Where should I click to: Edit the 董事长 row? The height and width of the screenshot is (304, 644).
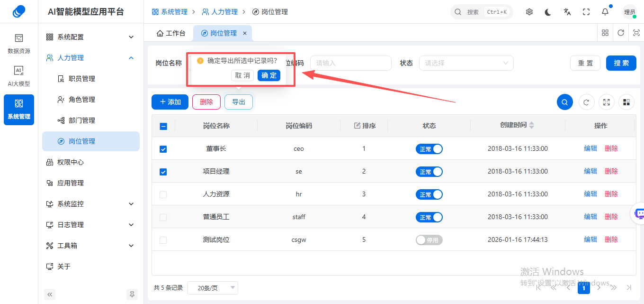pos(590,148)
